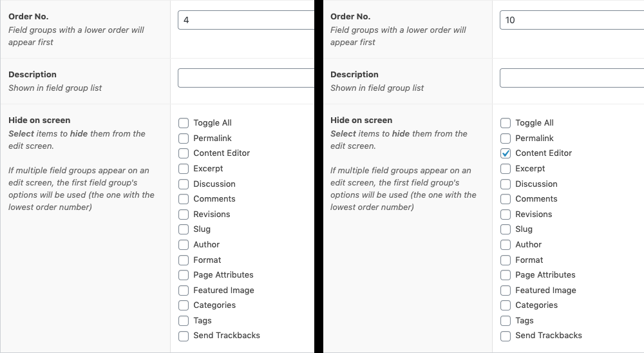Tick Discussion checkbox in left panel

[184, 184]
